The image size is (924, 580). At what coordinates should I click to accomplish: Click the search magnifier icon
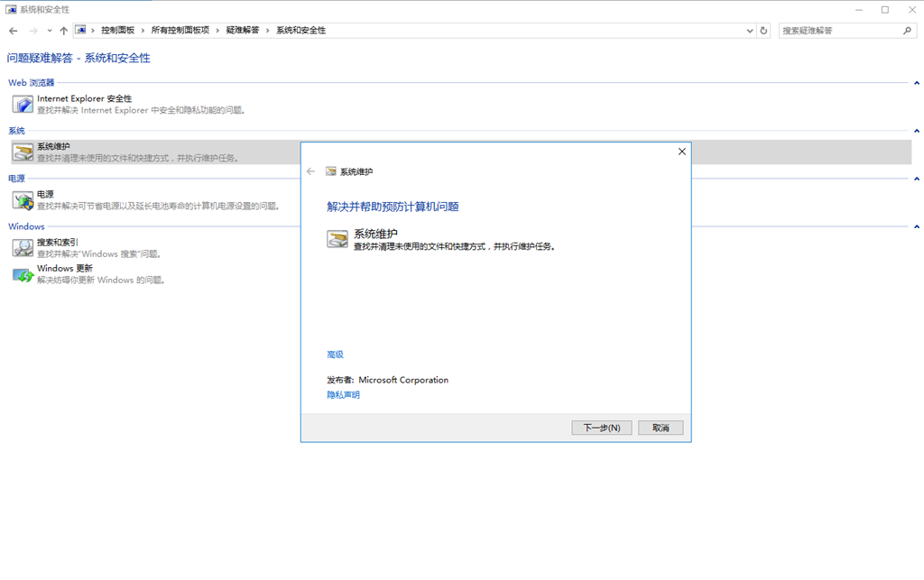click(x=907, y=31)
